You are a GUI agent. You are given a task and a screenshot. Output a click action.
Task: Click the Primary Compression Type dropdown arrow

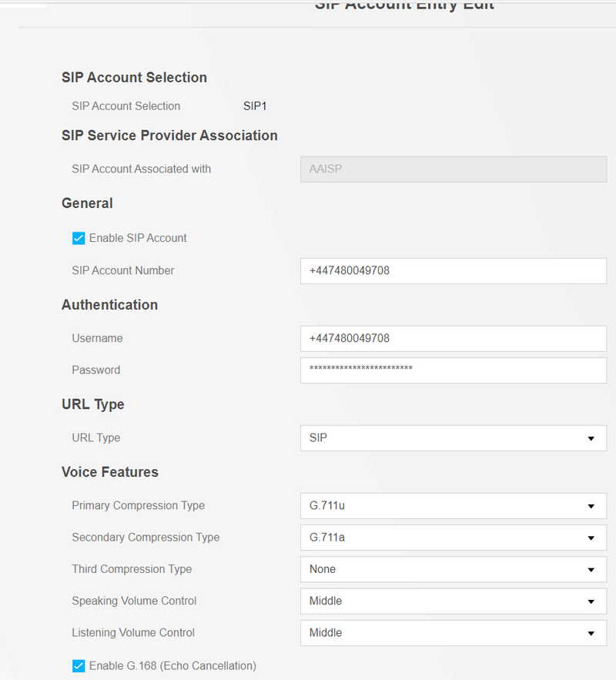[x=591, y=506]
